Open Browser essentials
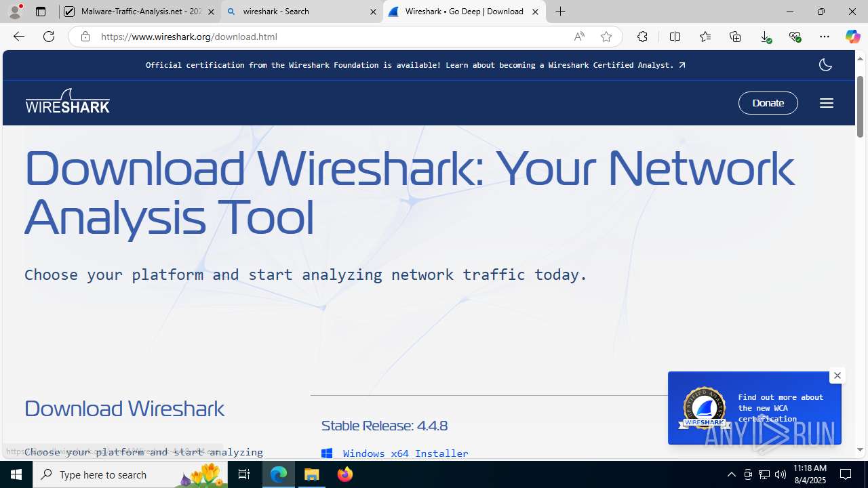 (795, 37)
